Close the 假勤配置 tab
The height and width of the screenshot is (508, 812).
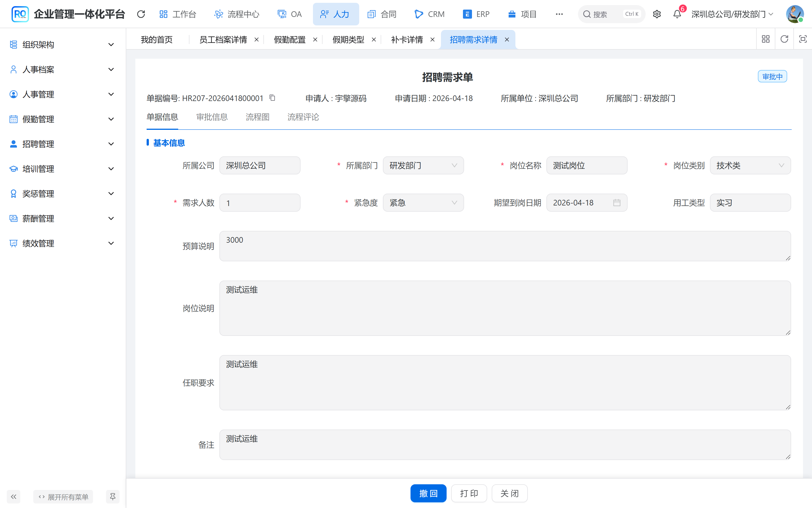click(315, 40)
